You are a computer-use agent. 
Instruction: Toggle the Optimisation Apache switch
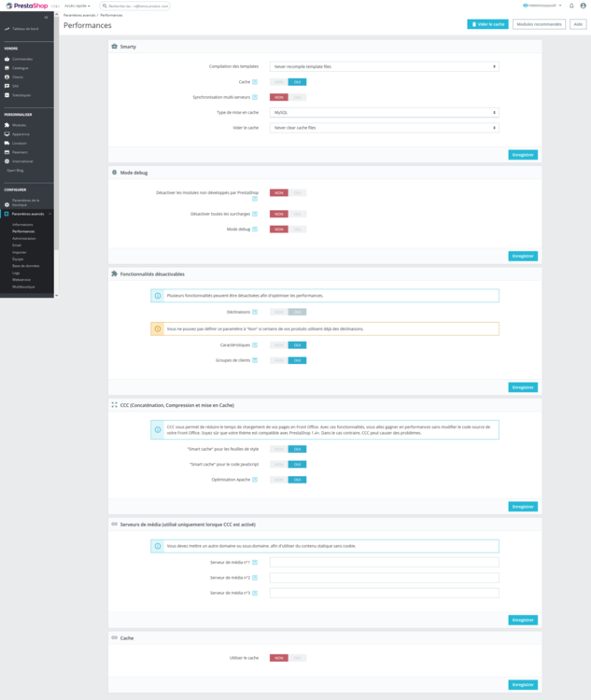[288, 480]
